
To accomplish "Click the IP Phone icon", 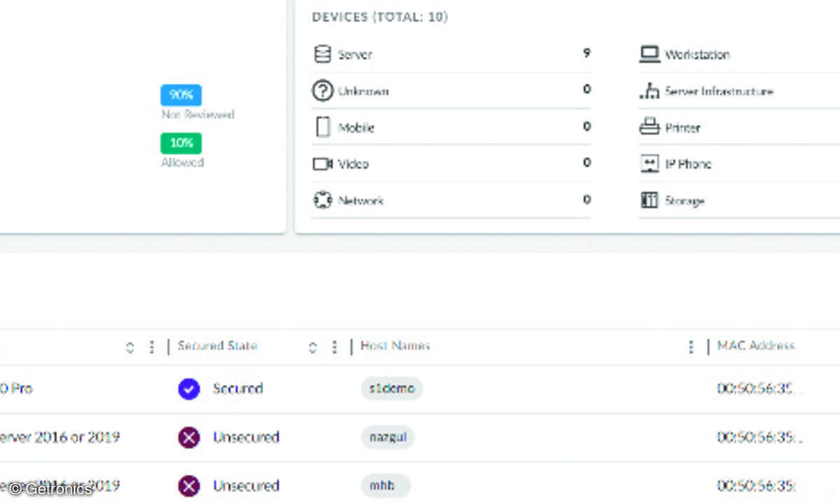I will pyautogui.click(x=650, y=164).
